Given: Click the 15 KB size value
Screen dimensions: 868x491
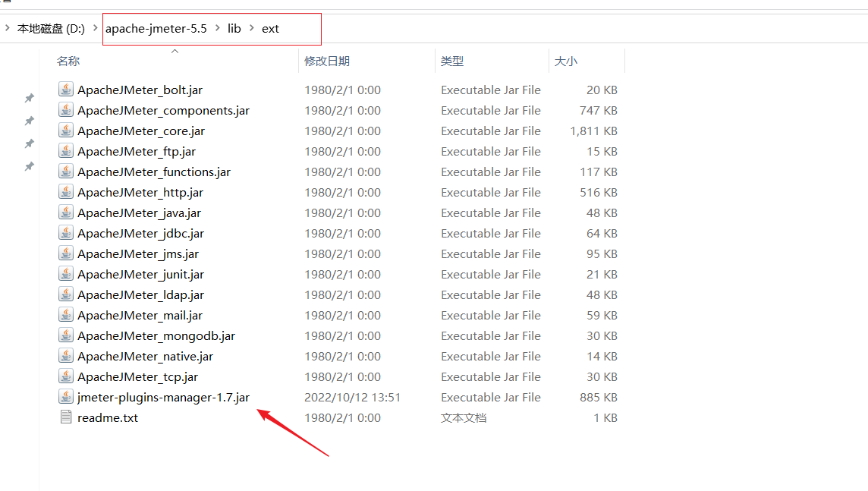Looking at the screenshot, I should 602,151.
